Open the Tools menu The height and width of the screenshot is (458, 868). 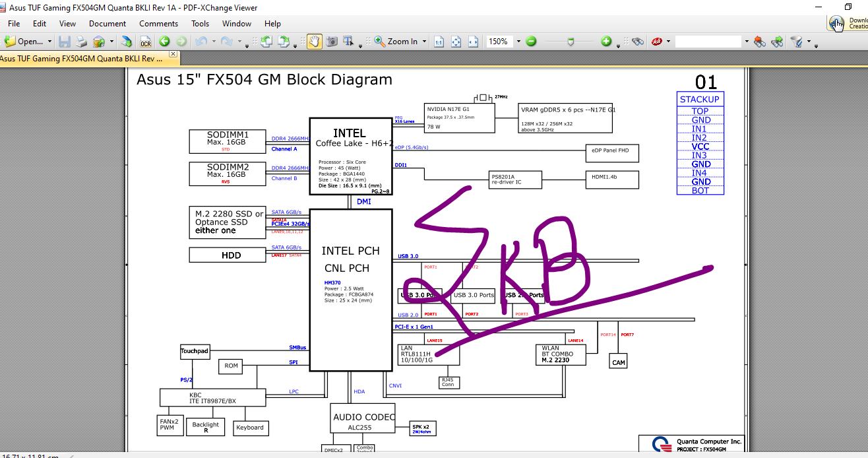tap(201, 23)
